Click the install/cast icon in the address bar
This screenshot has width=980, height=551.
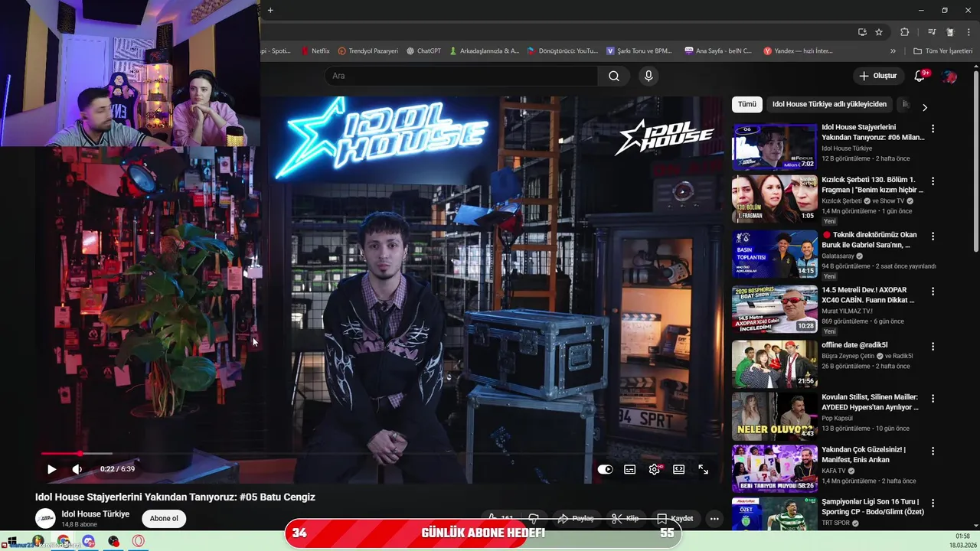(862, 32)
